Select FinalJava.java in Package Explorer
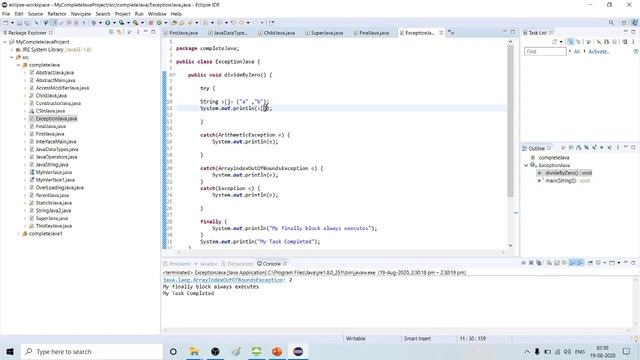The width and height of the screenshot is (640, 360). [x=51, y=127]
